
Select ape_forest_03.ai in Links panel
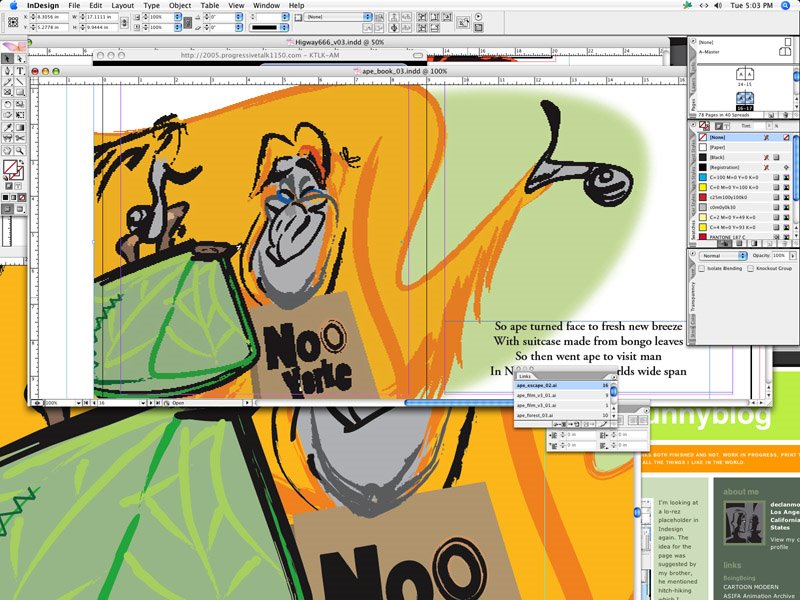(563, 415)
